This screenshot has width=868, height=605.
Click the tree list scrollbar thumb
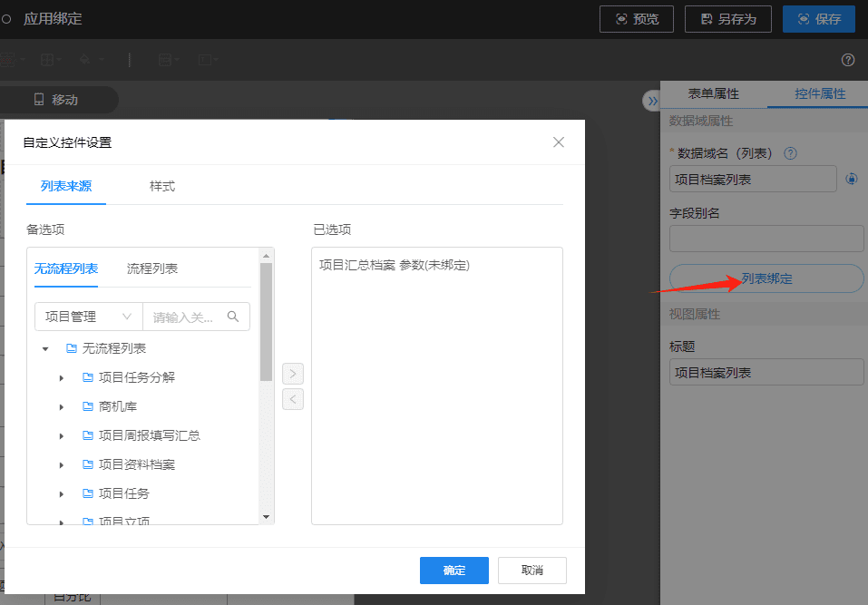[267, 322]
